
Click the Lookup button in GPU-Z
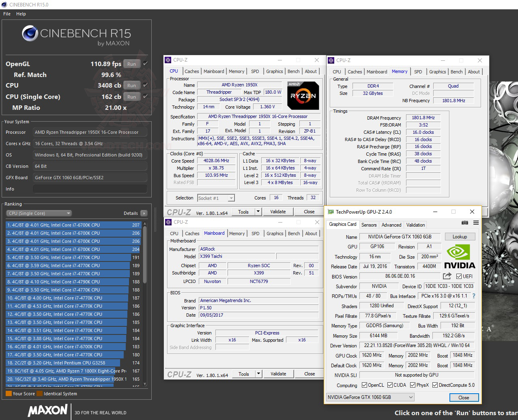(x=460, y=236)
